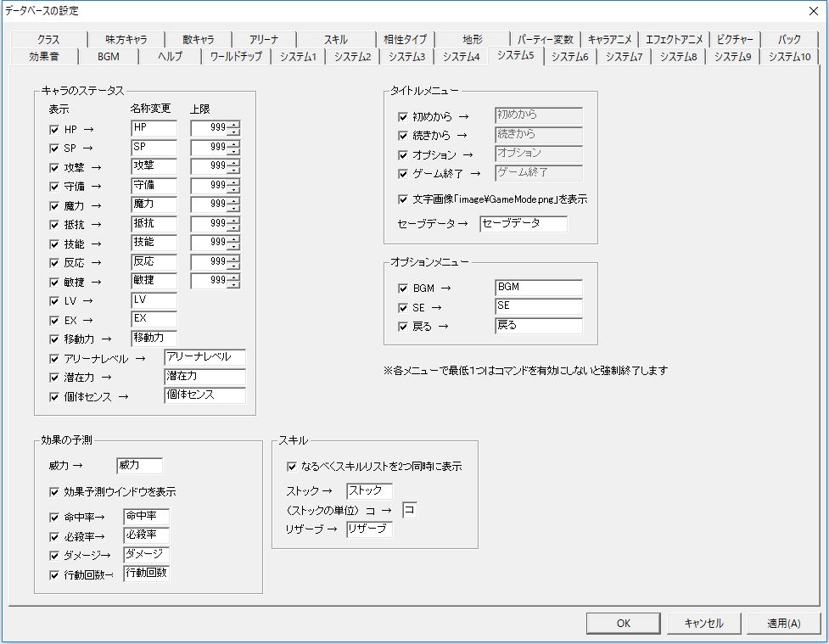Screen dimensions: 829x644
Task: Toggle the 守備 status checkbox
Action: (54, 187)
